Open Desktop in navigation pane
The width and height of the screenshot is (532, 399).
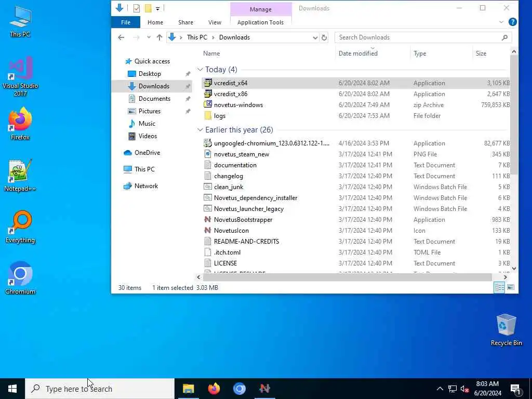point(150,74)
